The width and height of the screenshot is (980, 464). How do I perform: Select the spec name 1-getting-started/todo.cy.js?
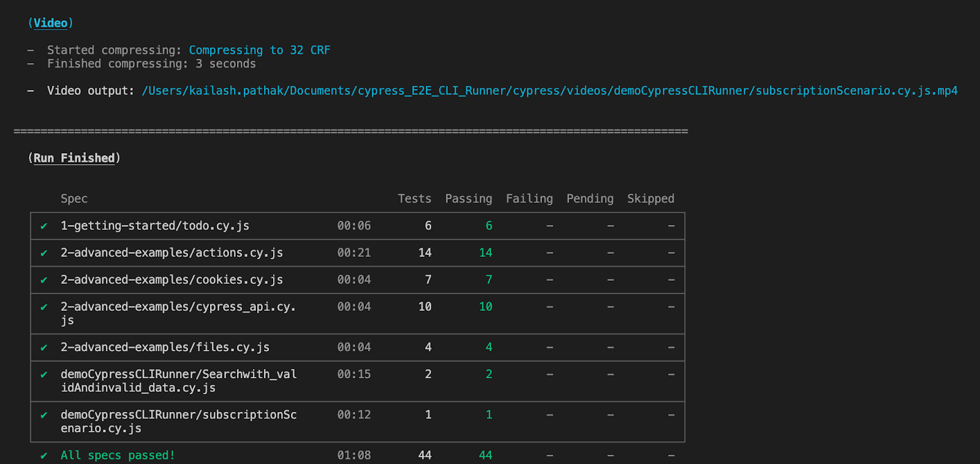click(155, 226)
